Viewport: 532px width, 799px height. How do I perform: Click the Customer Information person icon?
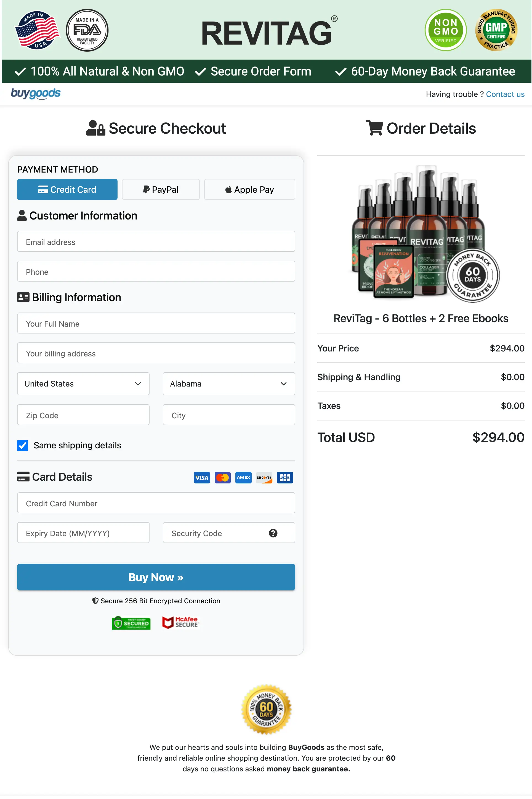click(22, 216)
